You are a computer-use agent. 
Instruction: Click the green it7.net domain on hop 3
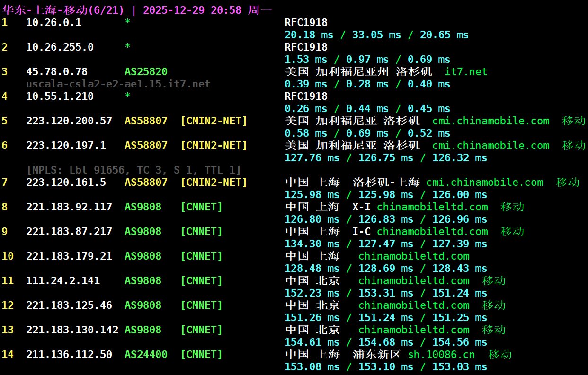coord(466,72)
